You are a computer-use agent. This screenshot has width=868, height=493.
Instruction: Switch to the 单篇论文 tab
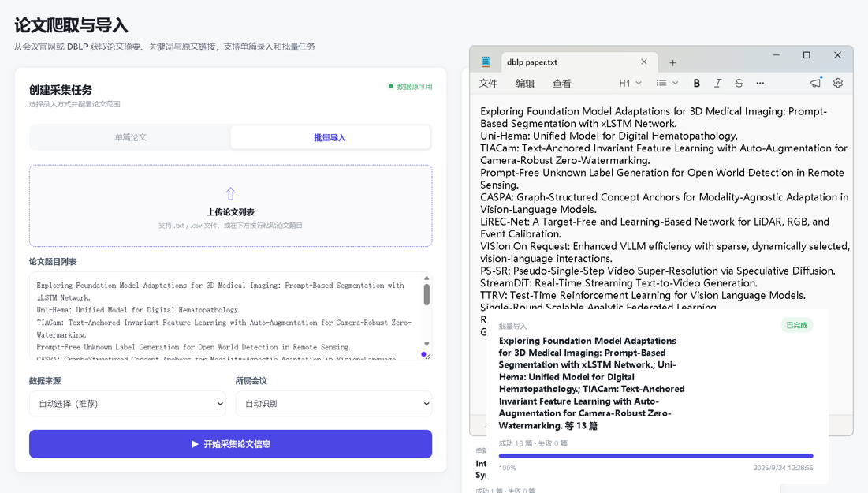(x=131, y=137)
